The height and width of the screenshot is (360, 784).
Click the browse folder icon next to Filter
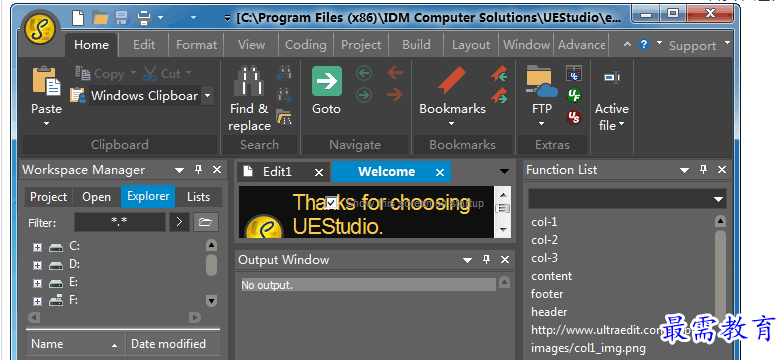[x=205, y=222]
